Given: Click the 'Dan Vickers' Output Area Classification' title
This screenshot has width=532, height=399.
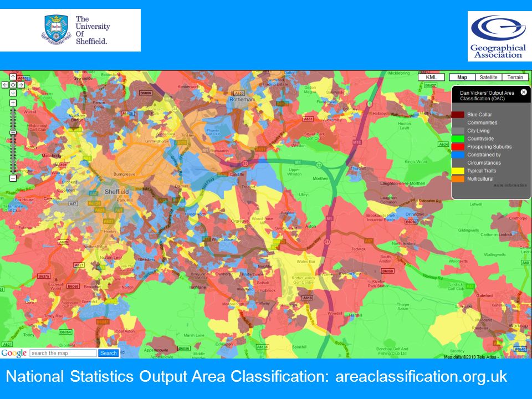Looking at the screenshot, I should point(487,96).
